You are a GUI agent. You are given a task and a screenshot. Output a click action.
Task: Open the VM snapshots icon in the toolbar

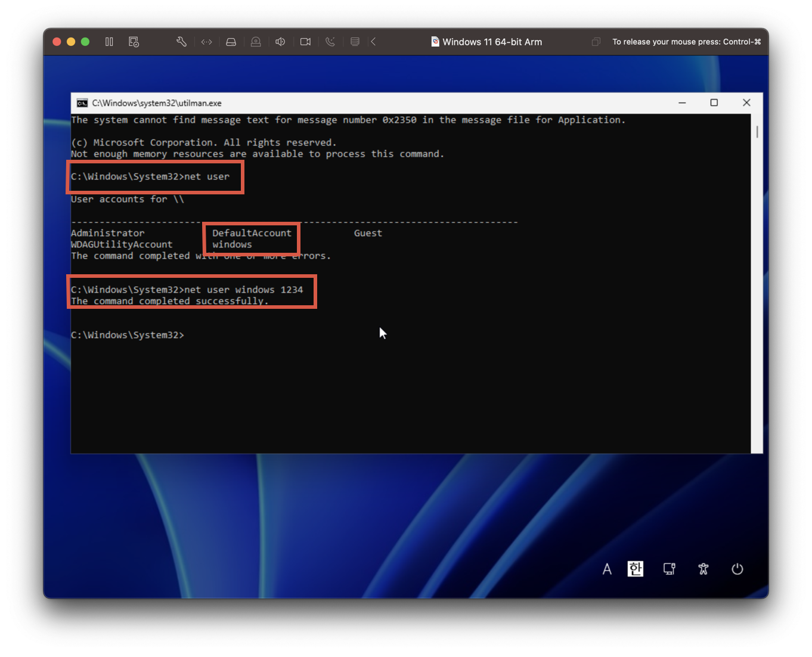pyautogui.click(x=134, y=42)
